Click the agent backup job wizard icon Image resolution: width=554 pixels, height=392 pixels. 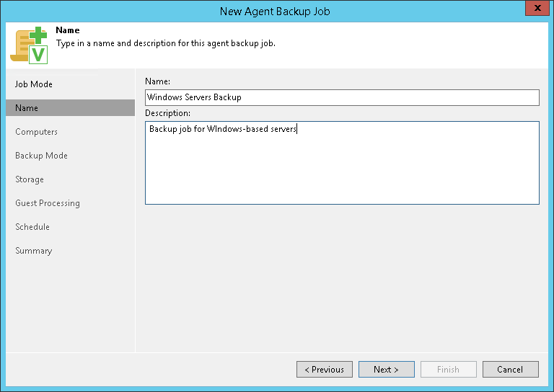29,45
